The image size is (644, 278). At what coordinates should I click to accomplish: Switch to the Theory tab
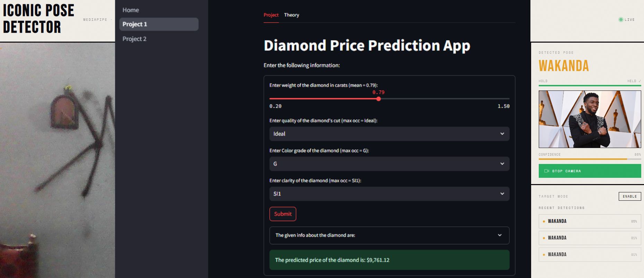pos(292,15)
